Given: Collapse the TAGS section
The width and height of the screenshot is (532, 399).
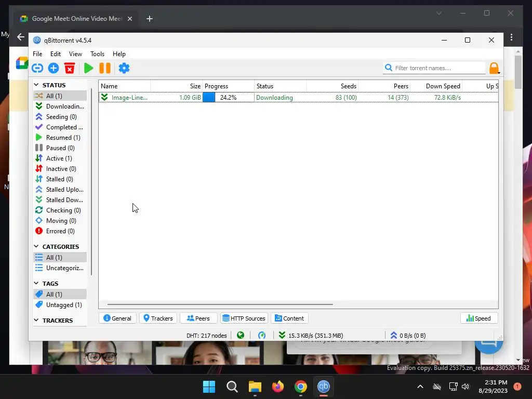Looking at the screenshot, I should point(36,283).
